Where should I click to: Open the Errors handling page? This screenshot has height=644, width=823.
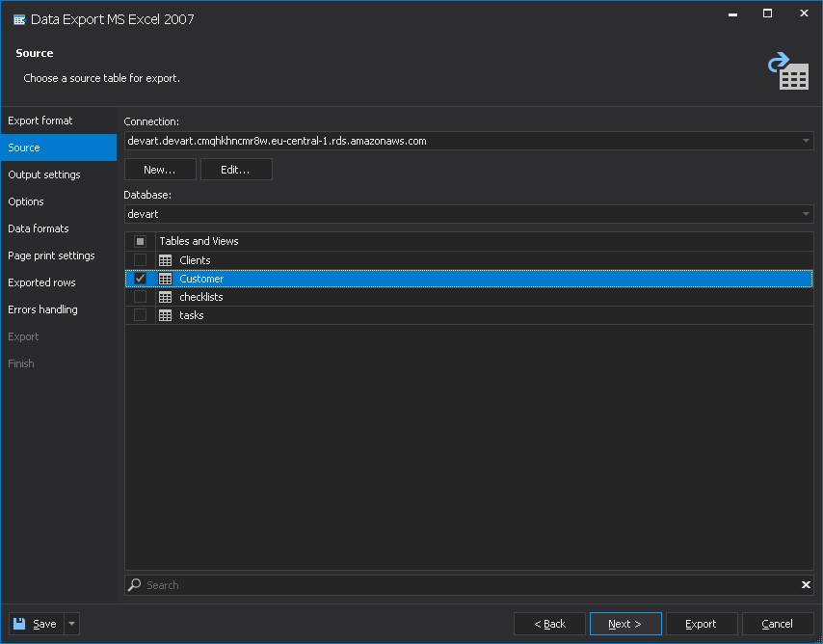[59, 309]
